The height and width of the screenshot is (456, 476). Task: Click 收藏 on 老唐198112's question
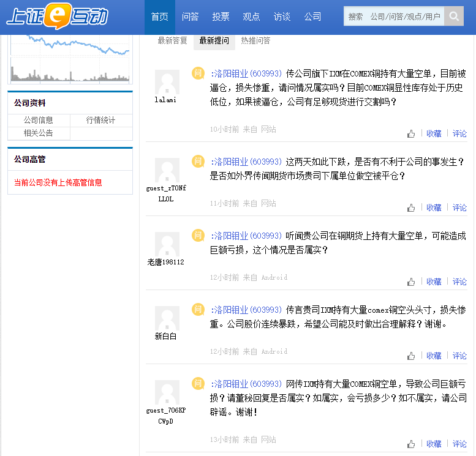coord(434,282)
